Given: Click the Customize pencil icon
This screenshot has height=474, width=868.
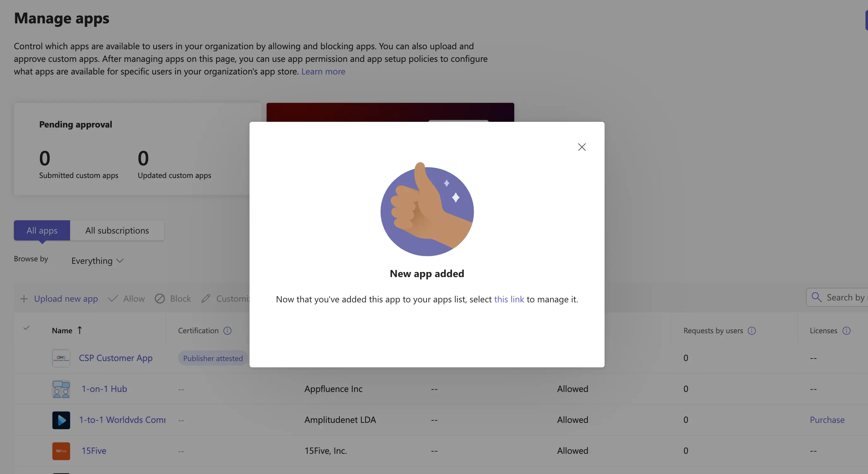Looking at the screenshot, I should tap(206, 299).
